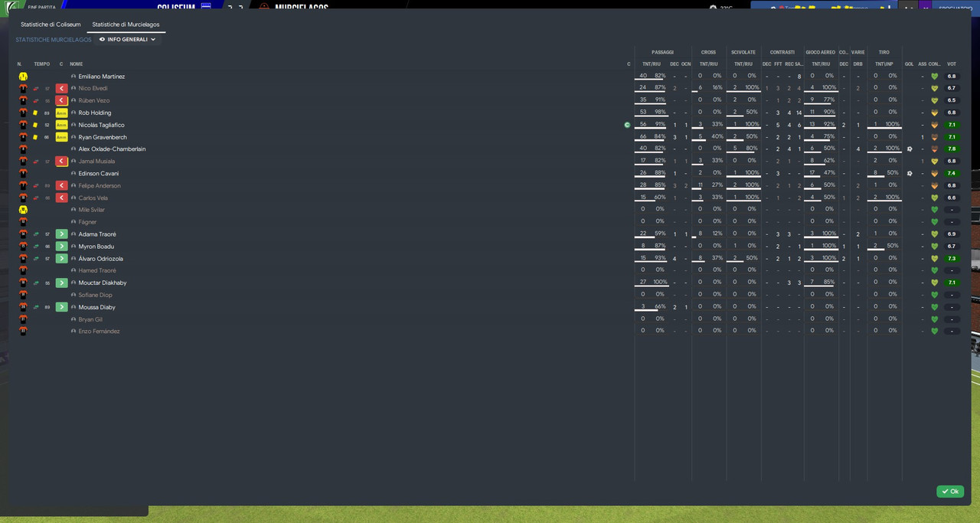Switch to the Statistiche di Coliseum tab
980x523 pixels.
[x=51, y=25]
